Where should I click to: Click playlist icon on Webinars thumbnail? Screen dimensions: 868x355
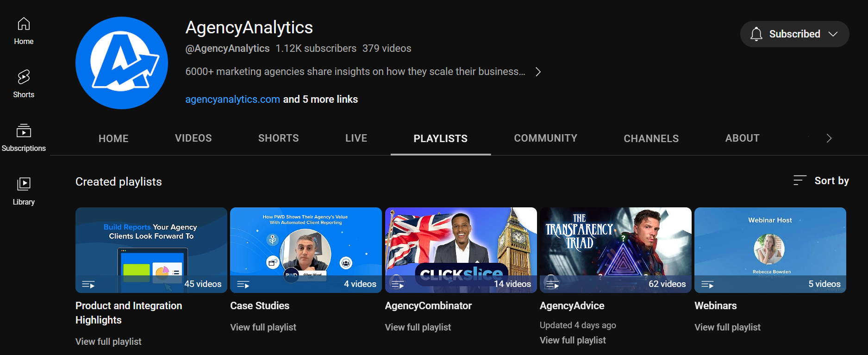[707, 284]
